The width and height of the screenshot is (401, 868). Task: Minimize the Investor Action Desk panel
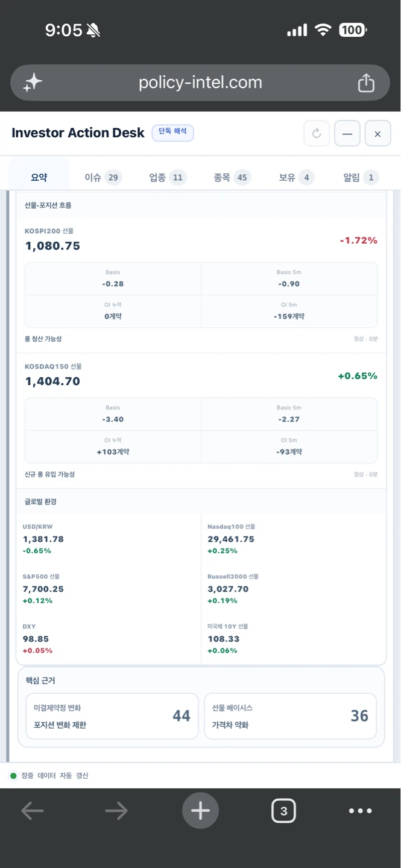(x=347, y=134)
